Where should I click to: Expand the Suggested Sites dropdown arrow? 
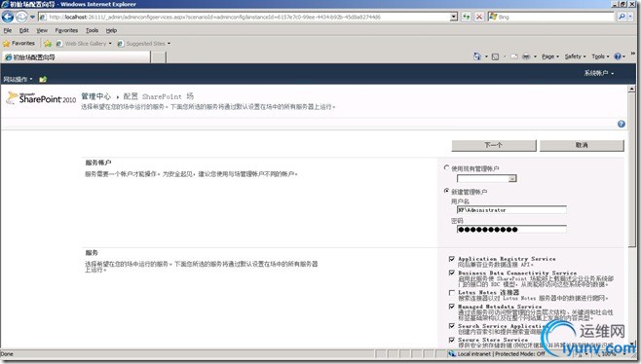tap(169, 44)
